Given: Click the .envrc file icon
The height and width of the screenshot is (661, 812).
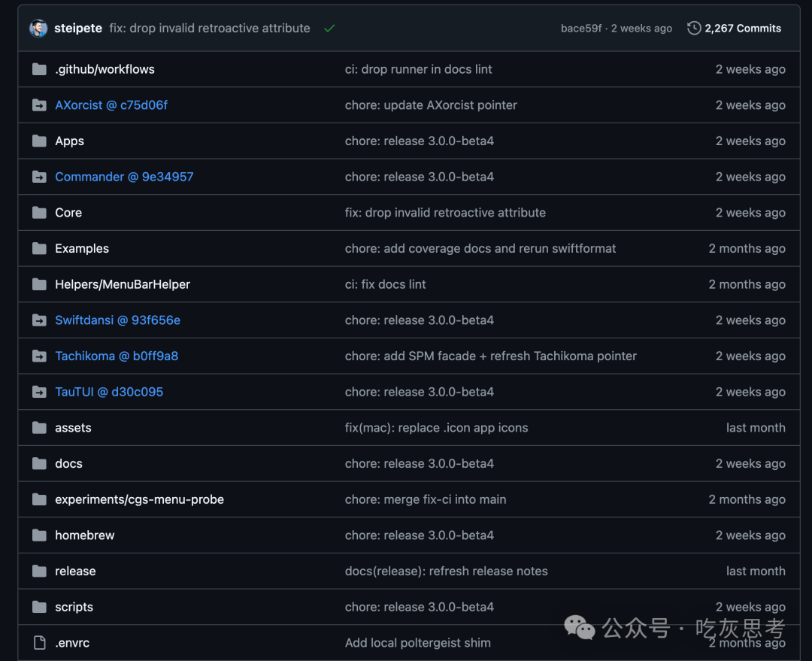Looking at the screenshot, I should 39,643.
